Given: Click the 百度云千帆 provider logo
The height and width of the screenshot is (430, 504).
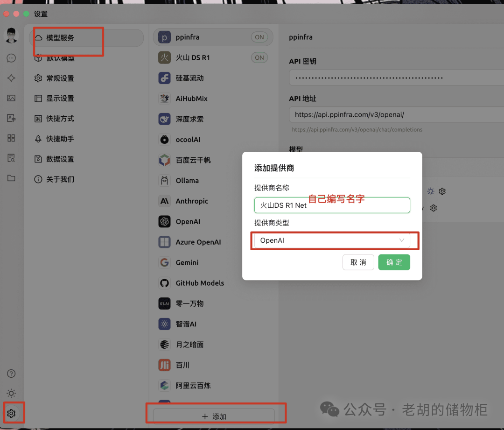Looking at the screenshot, I should 164,160.
